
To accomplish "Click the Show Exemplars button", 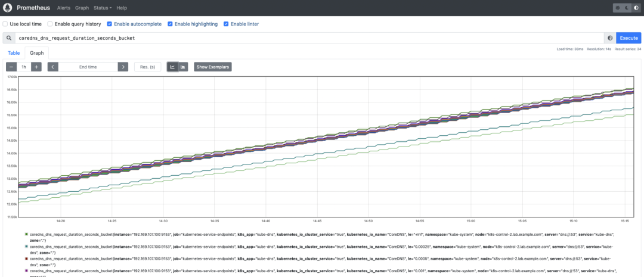I will pos(213,67).
